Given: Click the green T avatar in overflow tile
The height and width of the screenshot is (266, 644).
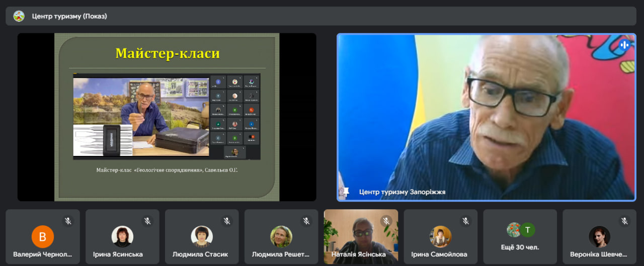Looking at the screenshot, I should (x=527, y=230).
